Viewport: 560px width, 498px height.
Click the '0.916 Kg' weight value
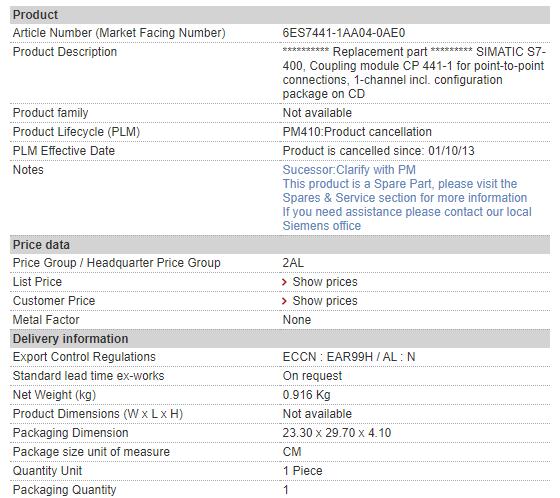[306, 395]
